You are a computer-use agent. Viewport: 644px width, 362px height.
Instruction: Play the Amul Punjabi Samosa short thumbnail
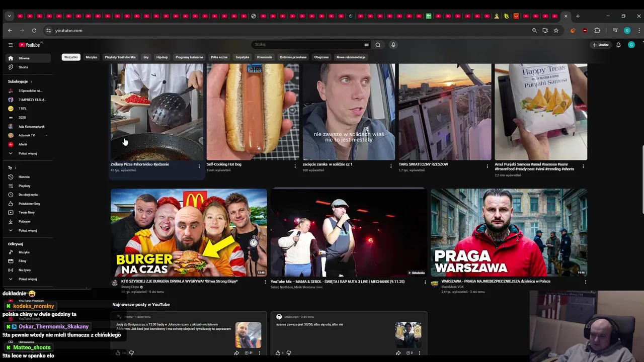541,112
